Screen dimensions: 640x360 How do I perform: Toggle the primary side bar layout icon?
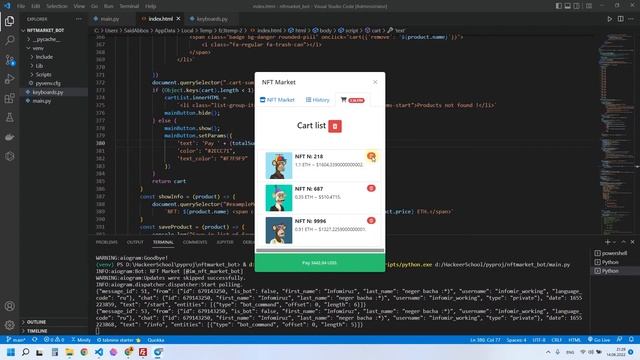coord(558,6)
